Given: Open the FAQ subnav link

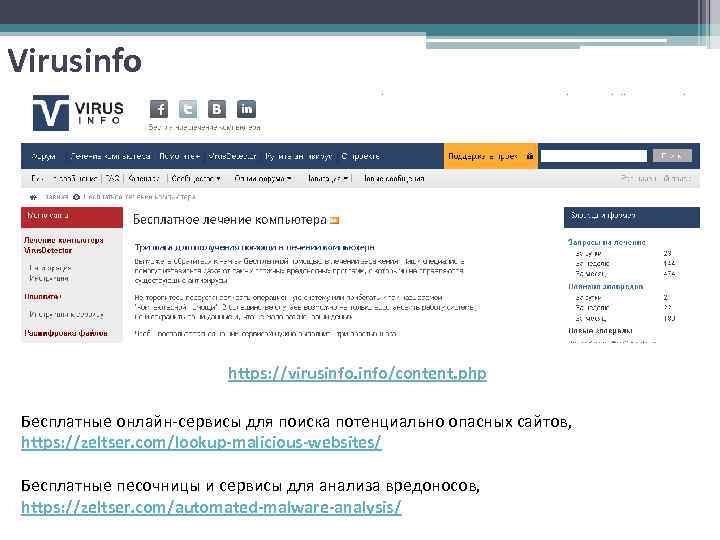Looking at the screenshot, I should tap(112, 178).
